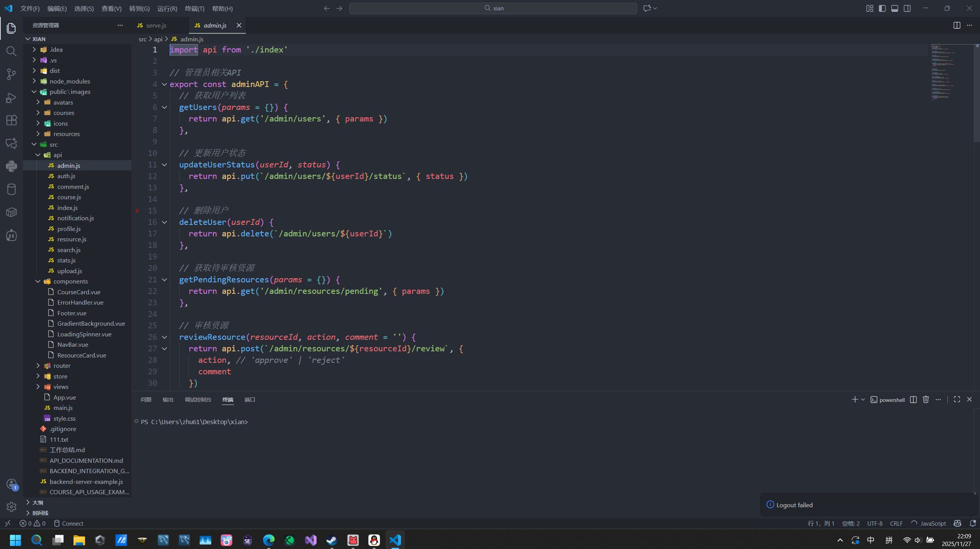Toggle the bottom panel layout button

coord(895,8)
